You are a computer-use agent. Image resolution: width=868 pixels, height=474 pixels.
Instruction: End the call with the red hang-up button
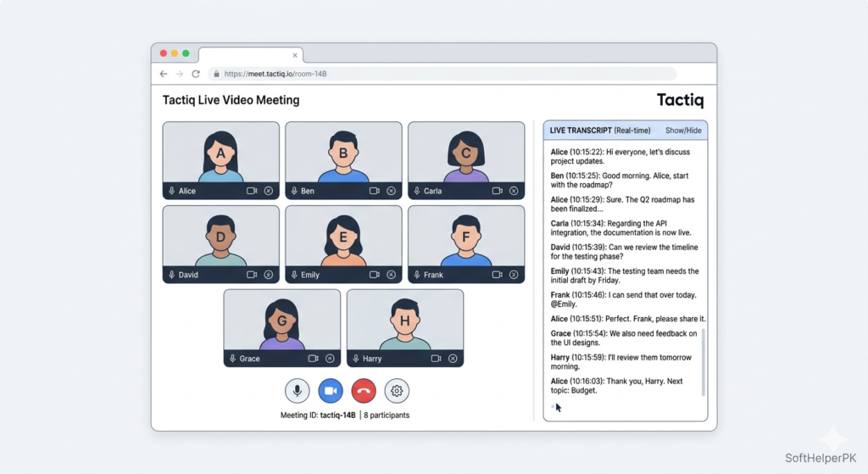coord(364,391)
